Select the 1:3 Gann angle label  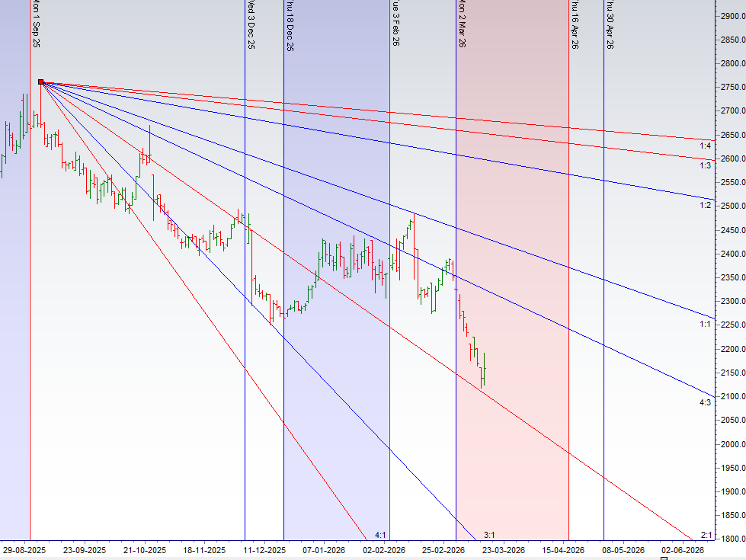coord(705,165)
